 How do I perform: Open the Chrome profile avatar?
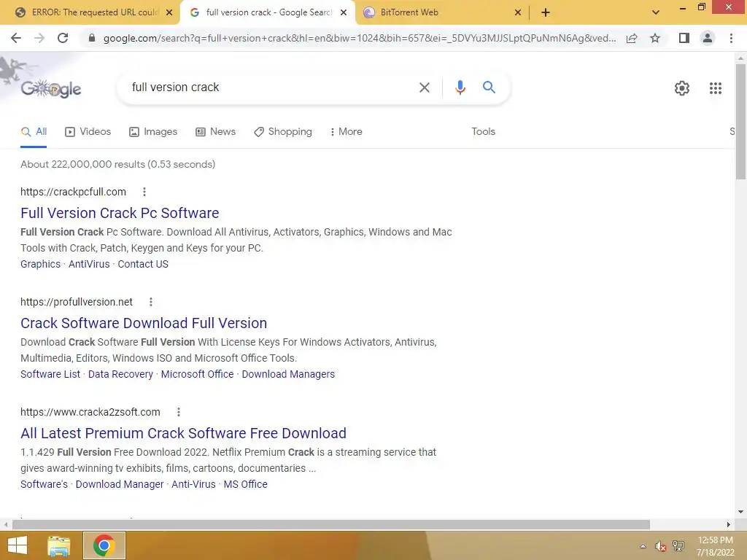point(708,38)
